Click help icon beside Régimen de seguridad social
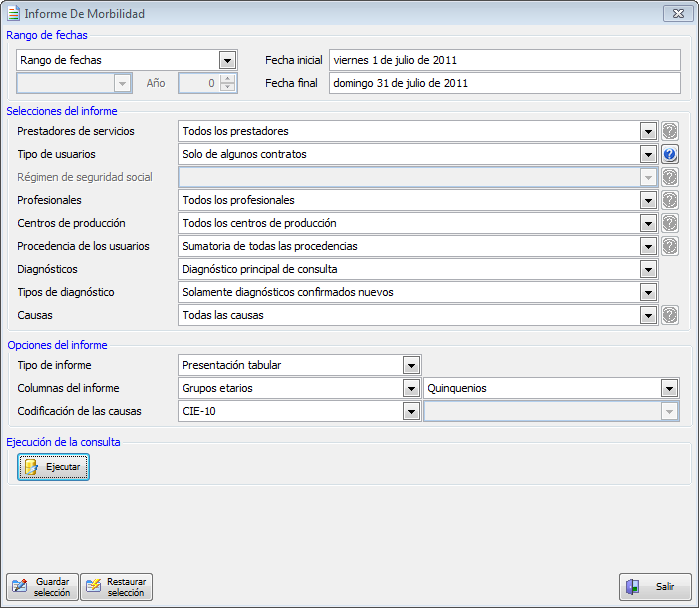 [x=670, y=177]
